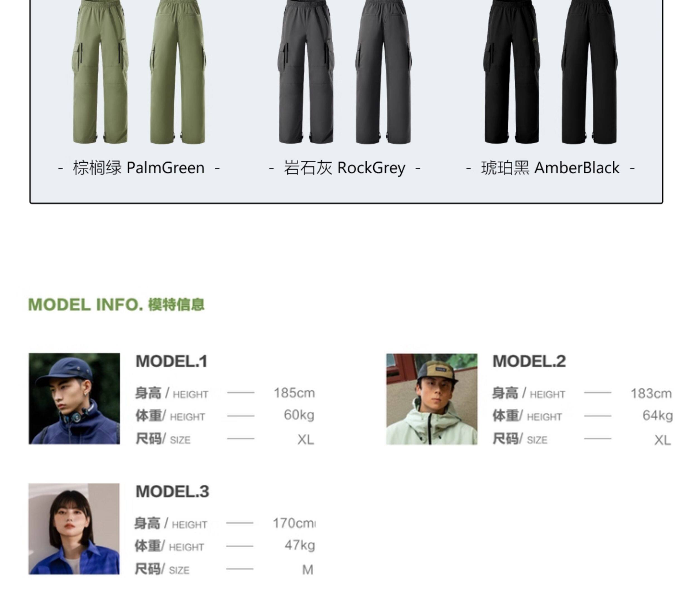Open the RockGrey pants back view
Screen dimensions: 692x616
click(x=384, y=72)
